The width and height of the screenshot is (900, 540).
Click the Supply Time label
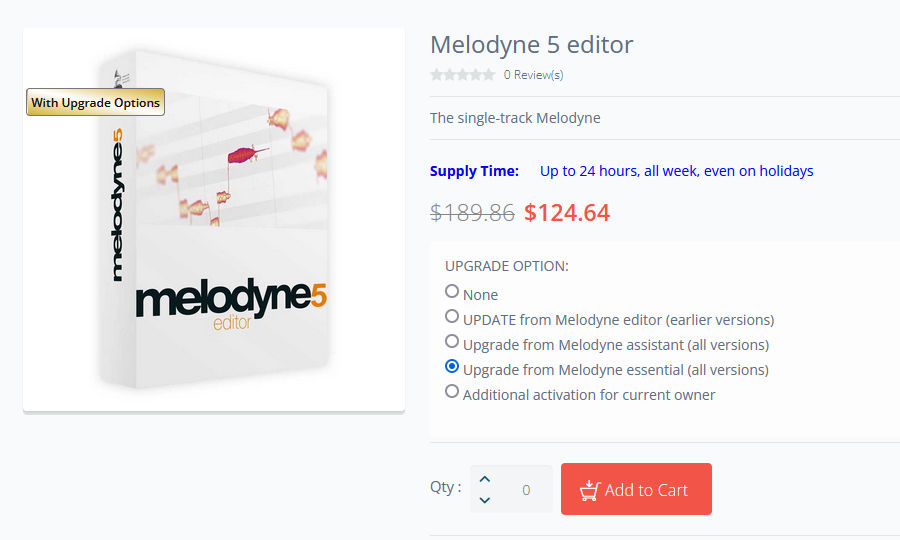tap(474, 171)
